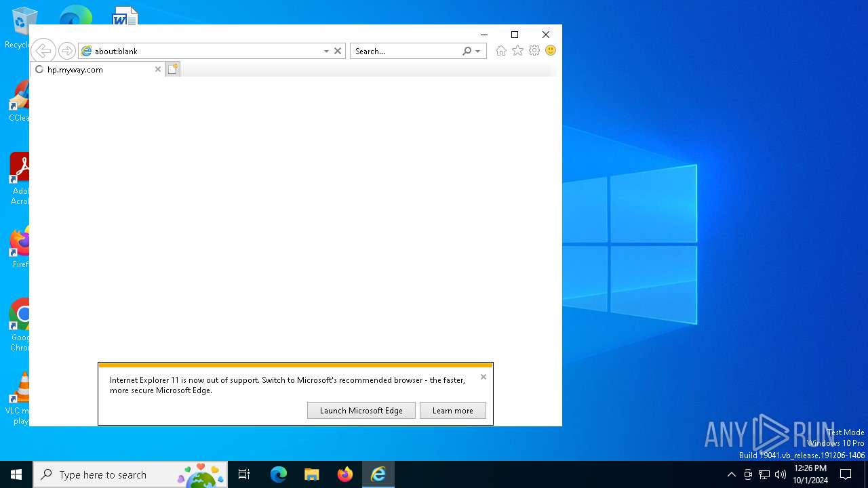Close the hp.myway.com tab

point(158,69)
